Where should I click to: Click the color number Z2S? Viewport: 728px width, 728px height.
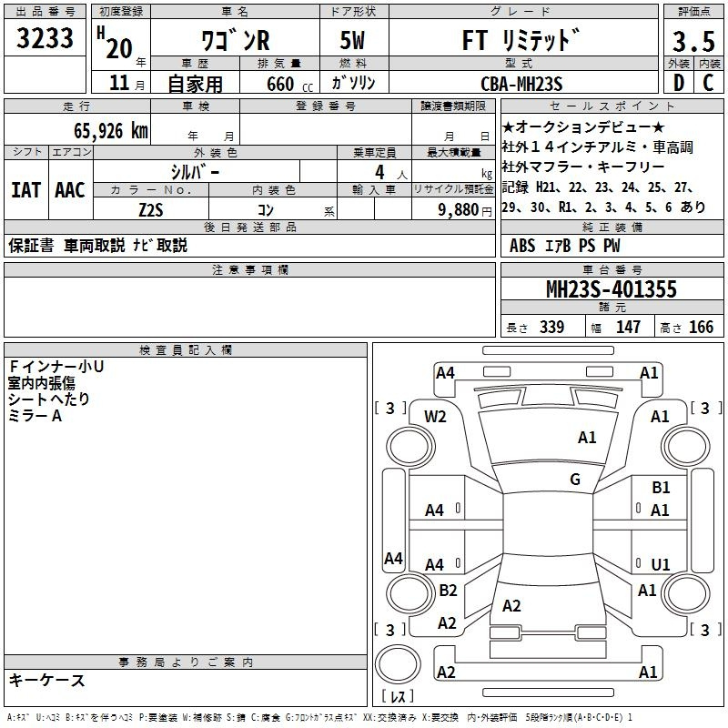[150, 210]
